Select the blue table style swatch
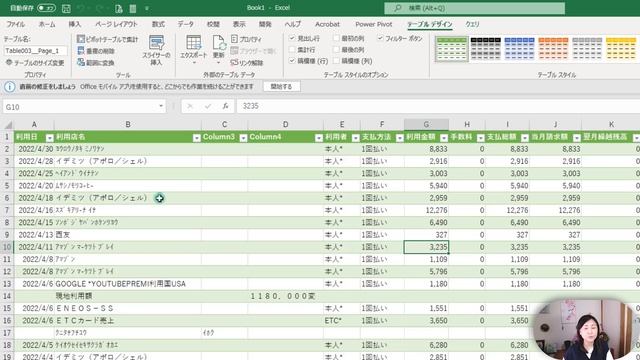Viewport: 640px width, 360px height. [519, 49]
